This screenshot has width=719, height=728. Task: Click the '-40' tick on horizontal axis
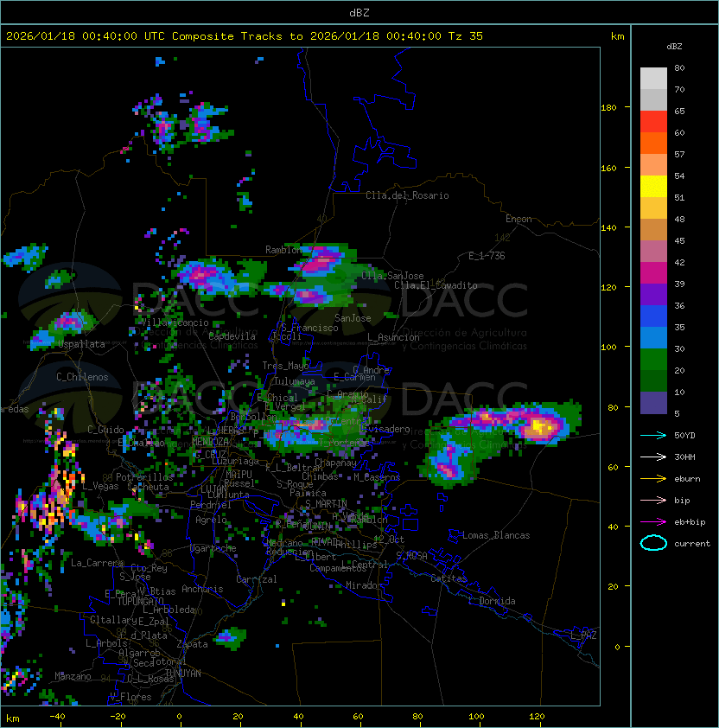pos(57,717)
